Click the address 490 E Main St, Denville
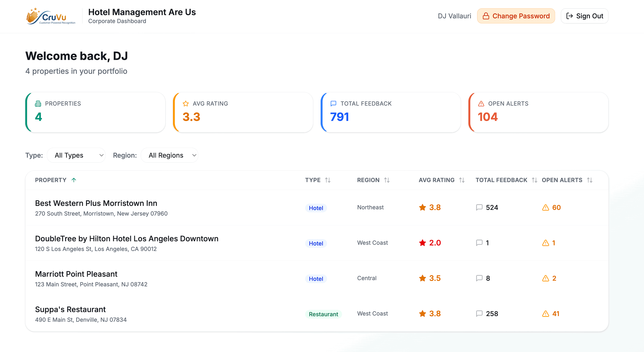 point(81,320)
